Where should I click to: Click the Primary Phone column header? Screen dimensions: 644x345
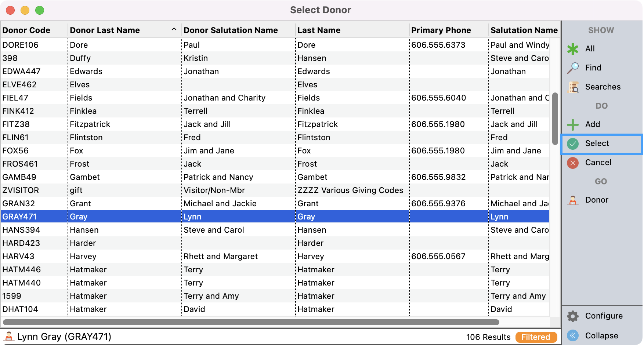pyautogui.click(x=441, y=30)
